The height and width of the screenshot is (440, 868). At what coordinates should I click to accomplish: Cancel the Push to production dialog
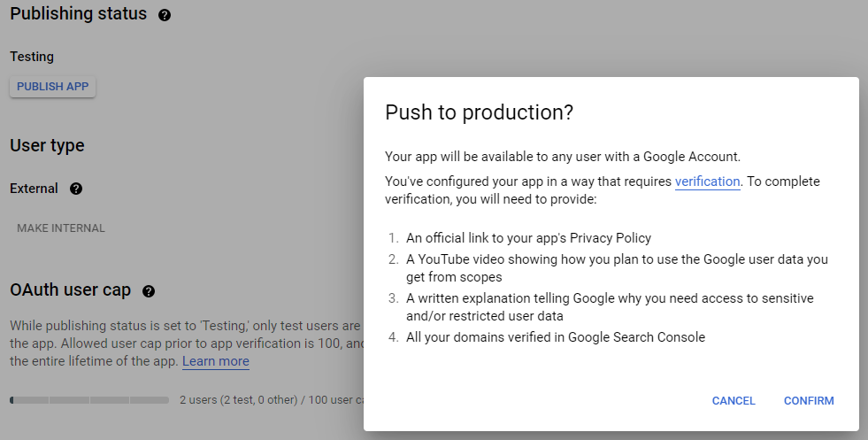(734, 401)
